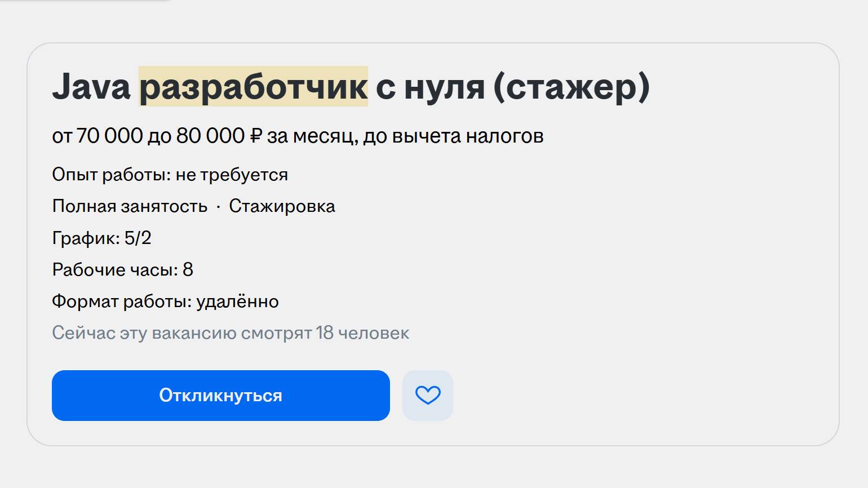
Task: Click the highlighted word разработчик
Action: coord(254,87)
